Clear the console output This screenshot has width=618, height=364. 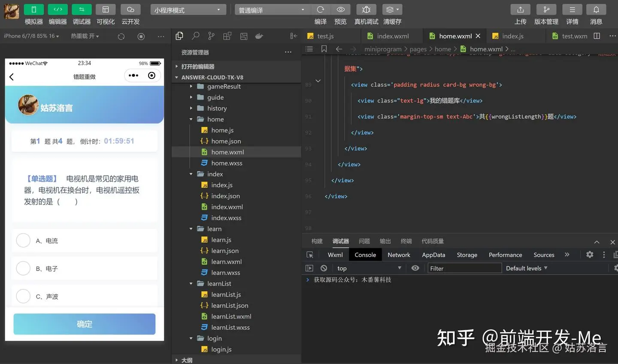pos(324,268)
